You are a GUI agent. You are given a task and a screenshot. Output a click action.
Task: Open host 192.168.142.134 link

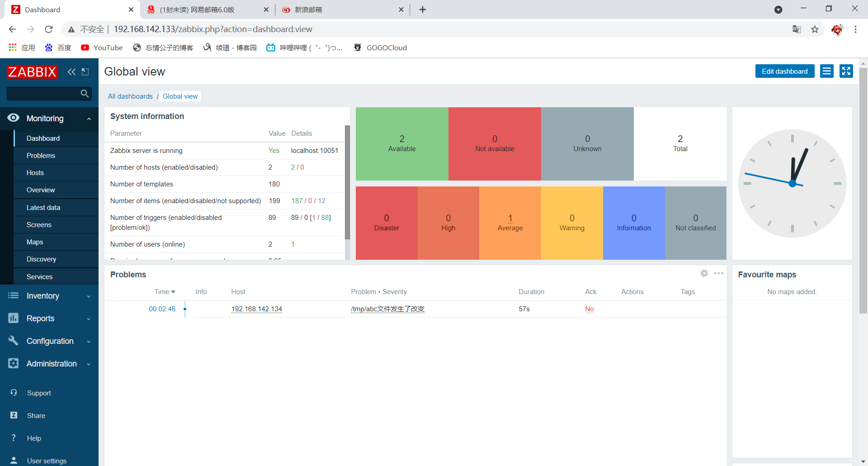[x=256, y=309]
